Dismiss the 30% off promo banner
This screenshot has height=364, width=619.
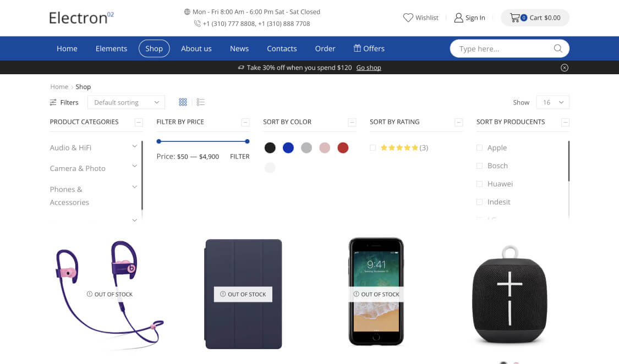point(565,68)
